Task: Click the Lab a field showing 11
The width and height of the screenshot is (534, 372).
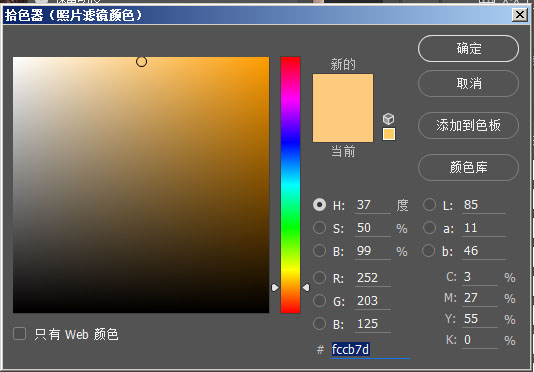Action: point(484,228)
